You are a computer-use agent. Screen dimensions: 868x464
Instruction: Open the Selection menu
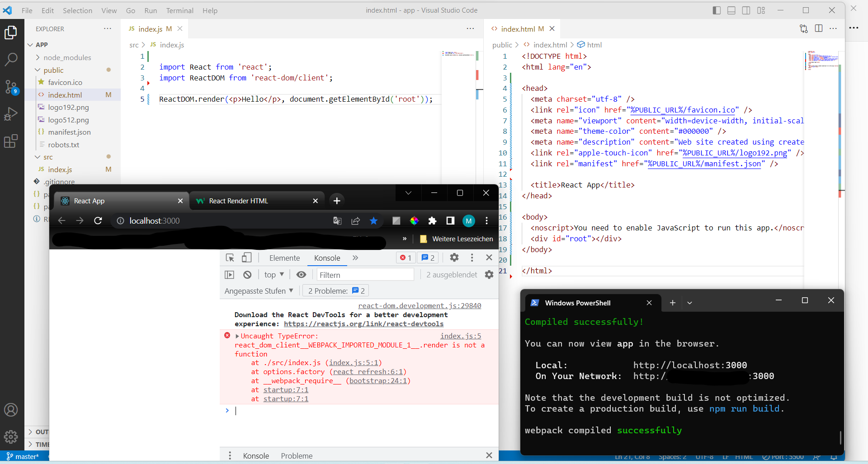[x=77, y=10]
